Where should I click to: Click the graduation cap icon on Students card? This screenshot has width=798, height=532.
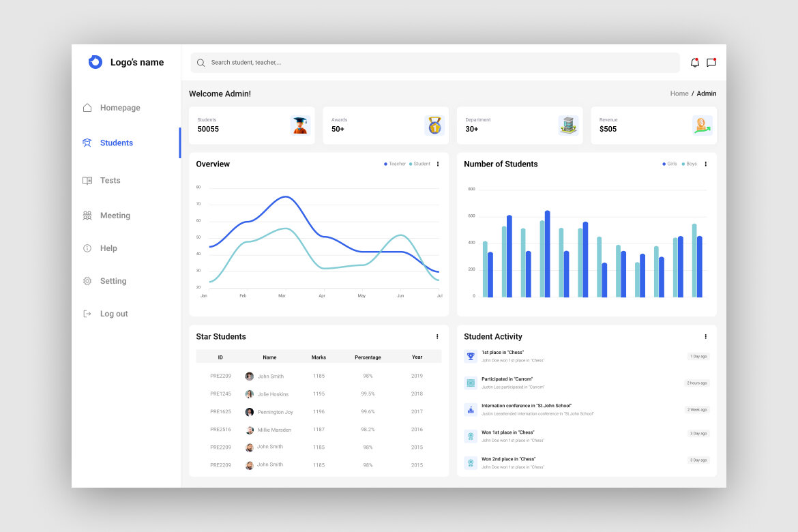[x=299, y=125]
